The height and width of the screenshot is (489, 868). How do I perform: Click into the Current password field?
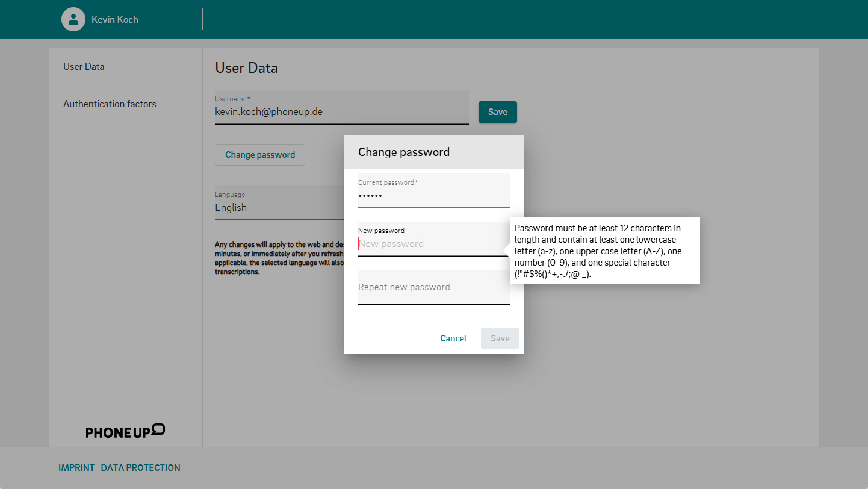pyautogui.click(x=433, y=196)
